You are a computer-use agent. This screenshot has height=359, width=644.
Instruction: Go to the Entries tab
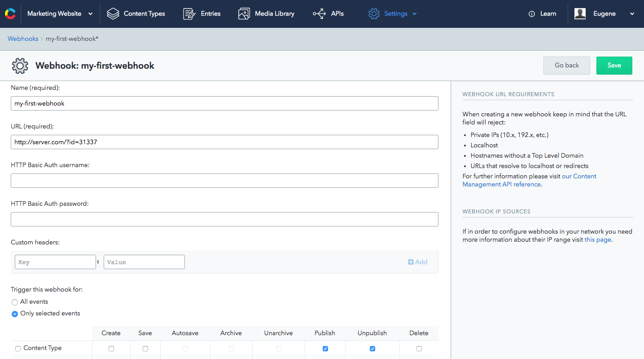(x=202, y=14)
